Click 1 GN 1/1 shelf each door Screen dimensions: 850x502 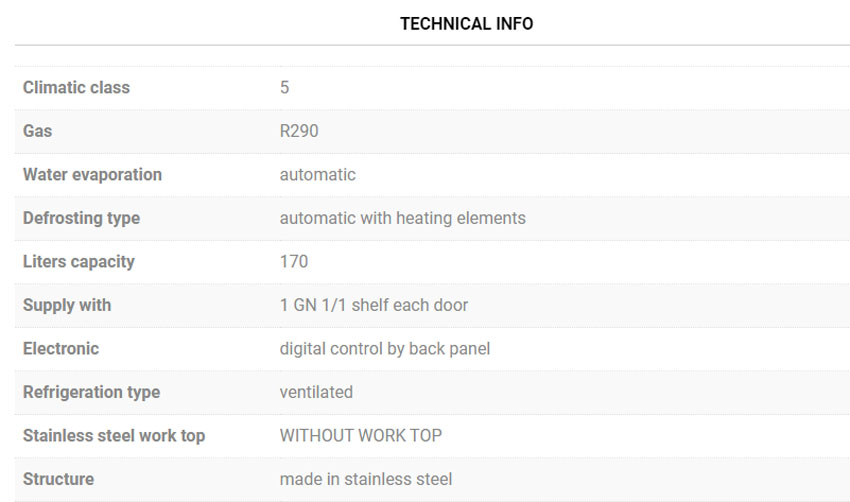point(373,305)
